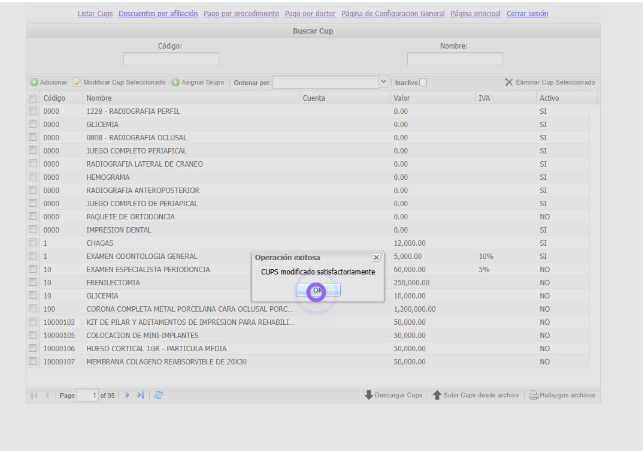
Task: Select row HUESO CORTICAL 1GR - PARTICULA MEDIA
Action: click(308, 348)
